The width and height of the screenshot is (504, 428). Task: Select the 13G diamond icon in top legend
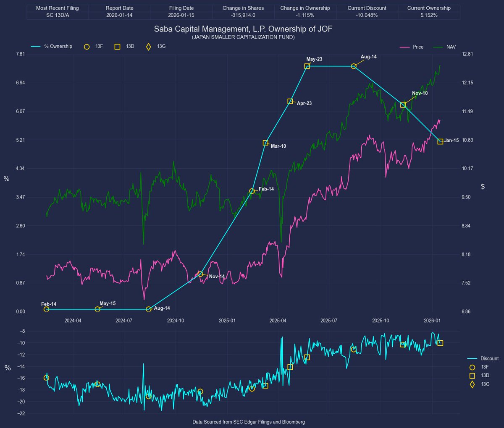pos(148,47)
